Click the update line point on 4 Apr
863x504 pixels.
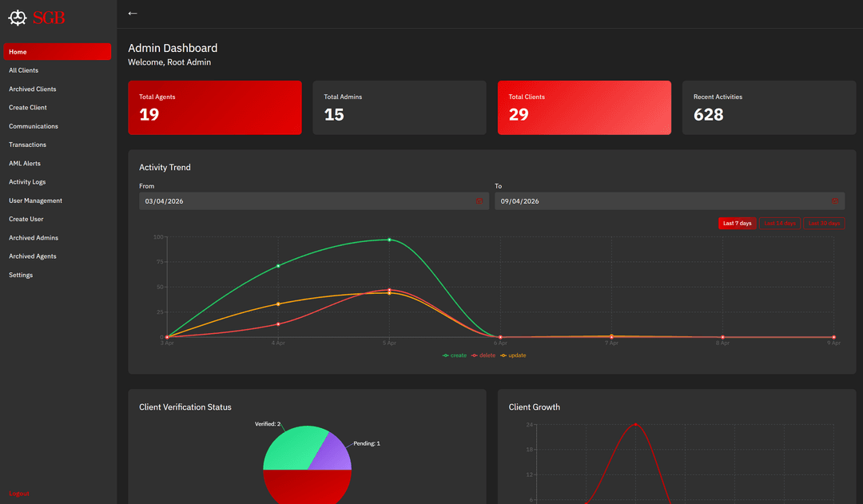[278, 304]
